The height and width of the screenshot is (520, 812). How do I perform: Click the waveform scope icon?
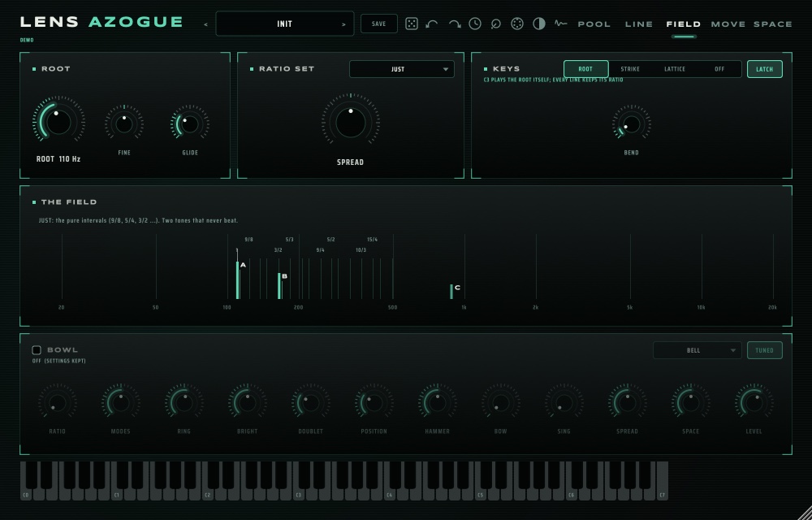(560, 24)
